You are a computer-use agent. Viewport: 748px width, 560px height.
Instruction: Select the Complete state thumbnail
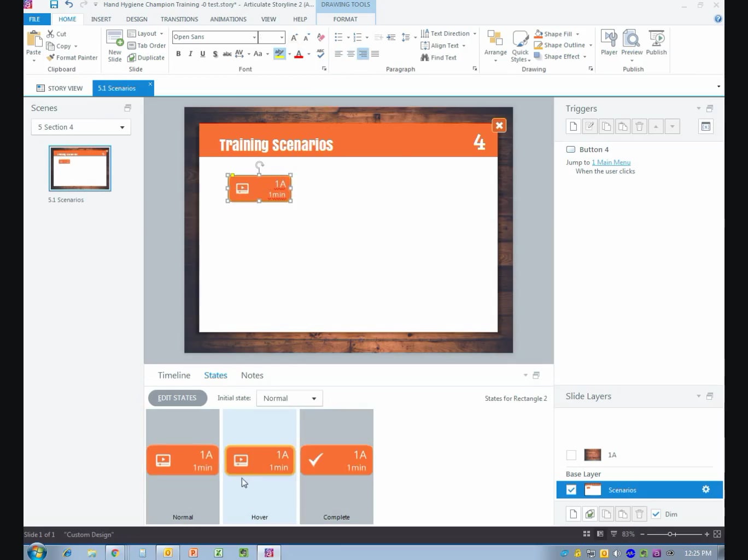(336, 466)
